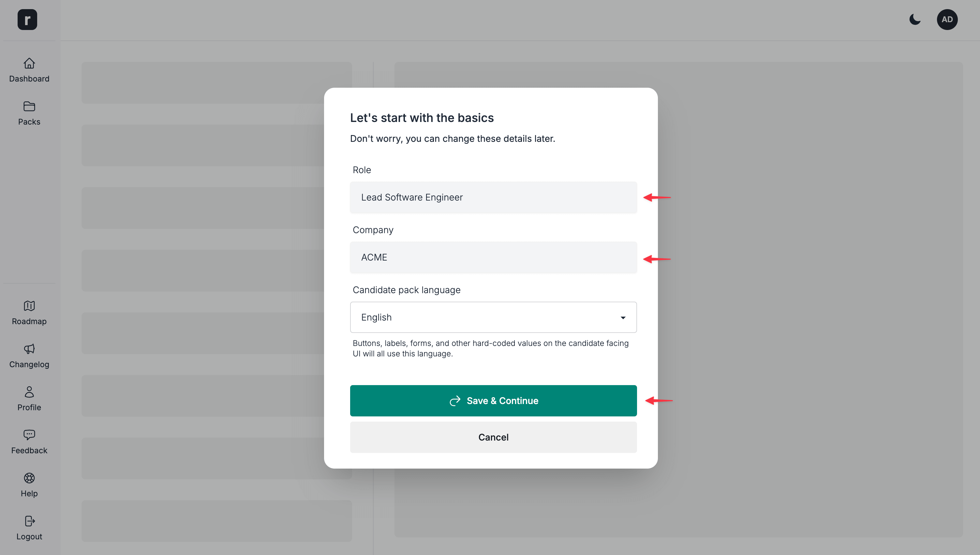The width and height of the screenshot is (980, 555).
Task: Open the Dashboard home icon
Action: tap(29, 63)
